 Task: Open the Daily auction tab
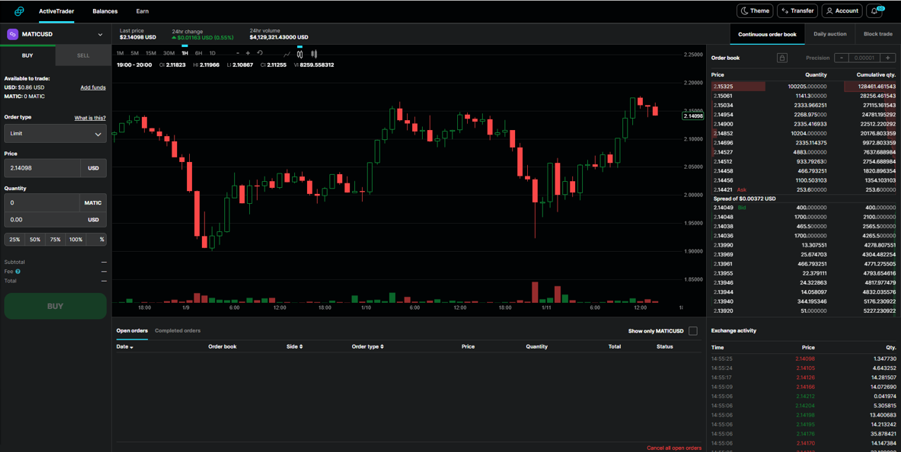click(x=830, y=34)
